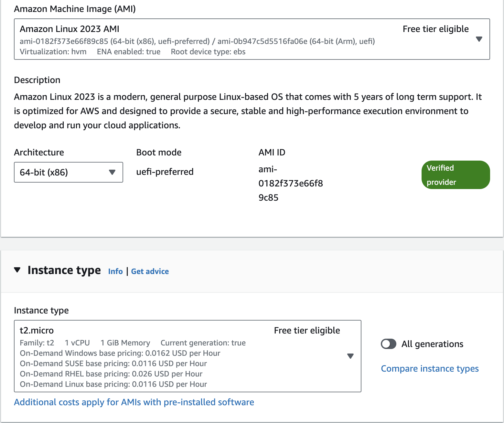
Task: Click the instance type dropdown arrow
Action: pyautogui.click(x=350, y=356)
